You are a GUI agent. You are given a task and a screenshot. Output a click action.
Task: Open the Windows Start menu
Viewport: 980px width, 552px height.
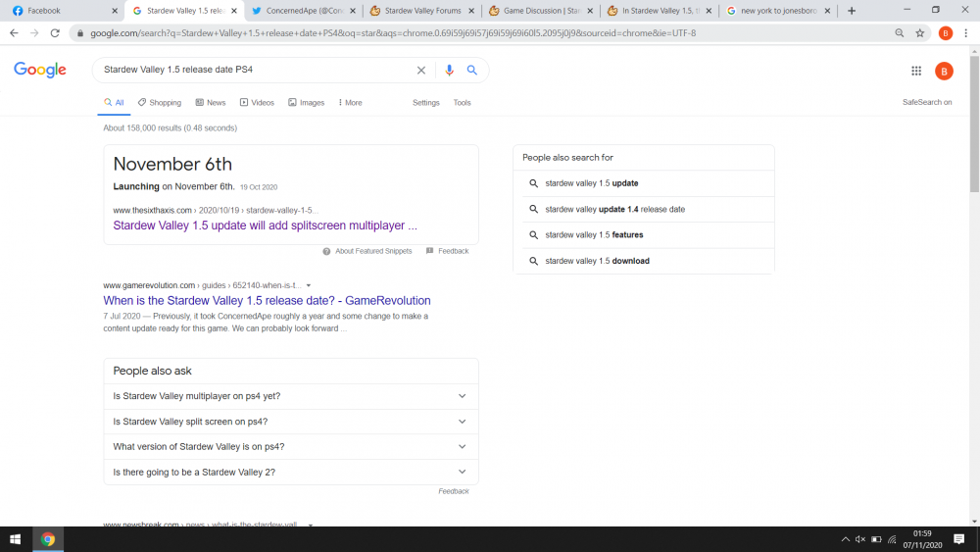(x=16, y=539)
